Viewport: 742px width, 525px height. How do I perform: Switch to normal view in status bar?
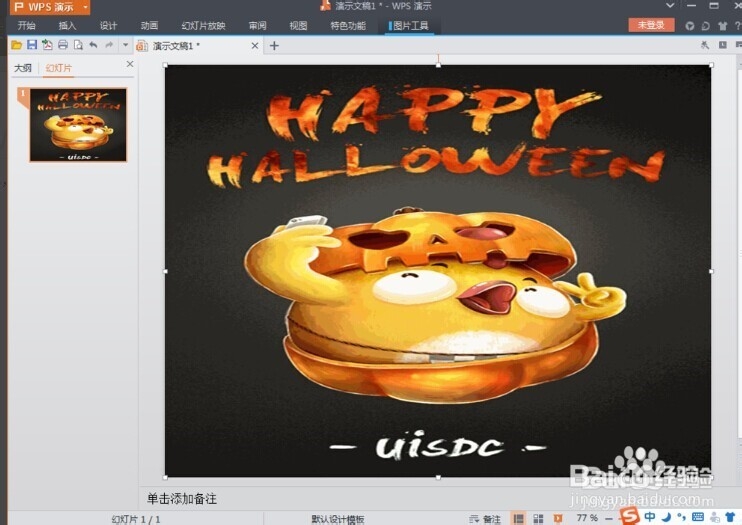(x=519, y=519)
